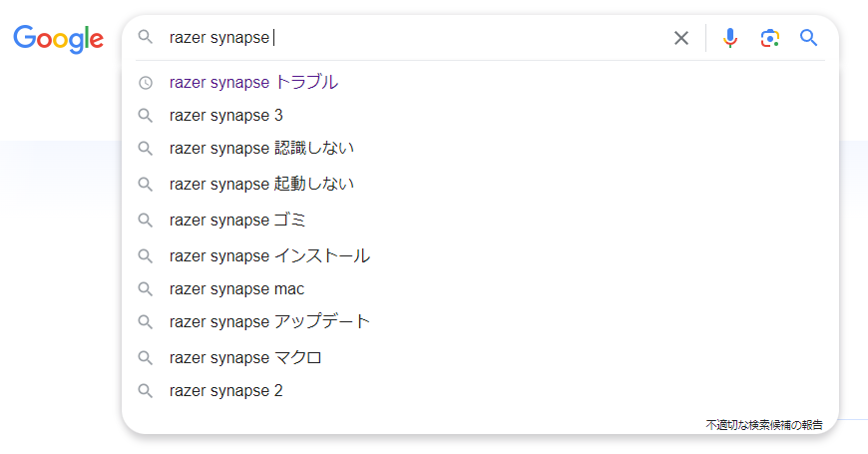
Task: Select "razer synapse アップデート" suggestion
Action: pyautogui.click(x=269, y=322)
